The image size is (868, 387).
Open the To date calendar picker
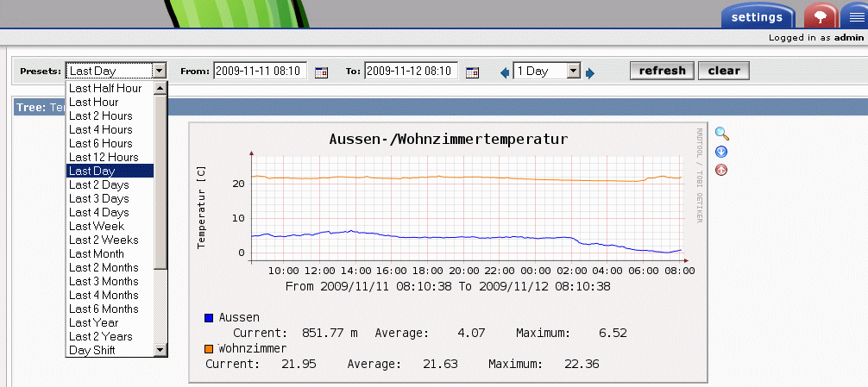(472, 72)
